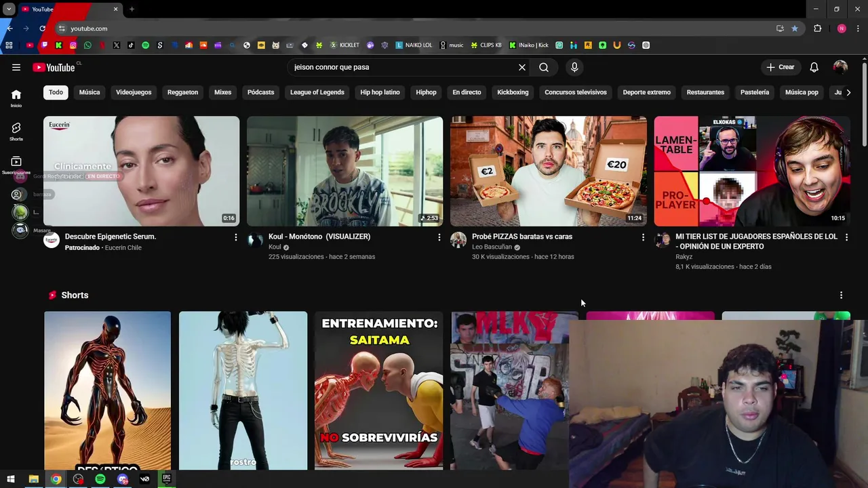This screenshot has height=488, width=868.
Task: Open options for MI TIER LIST video
Action: pyautogui.click(x=846, y=237)
